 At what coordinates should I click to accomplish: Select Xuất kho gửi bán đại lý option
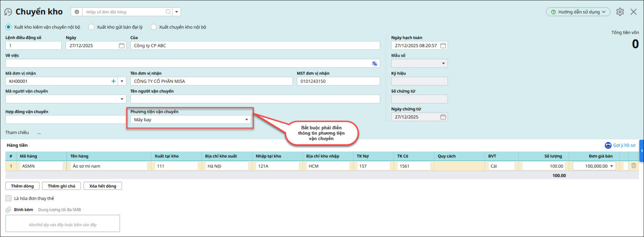(91, 27)
